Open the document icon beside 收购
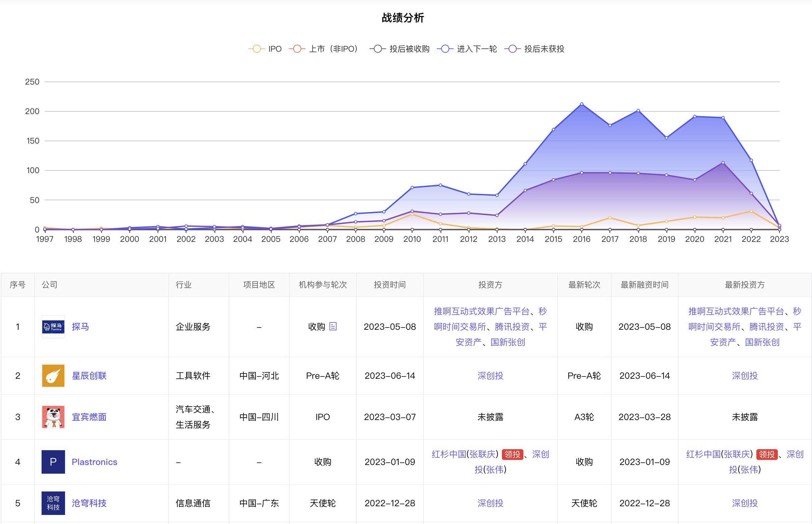The width and height of the screenshot is (812, 524). tap(333, 326)
